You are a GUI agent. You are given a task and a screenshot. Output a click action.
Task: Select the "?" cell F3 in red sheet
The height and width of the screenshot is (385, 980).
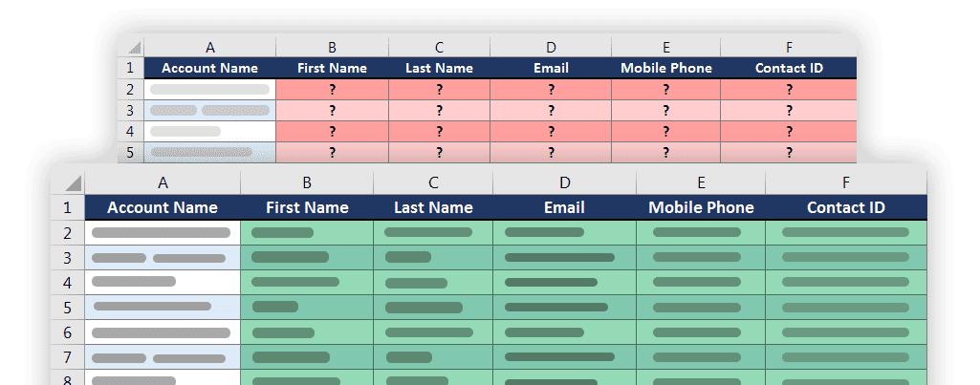point(789,111)
